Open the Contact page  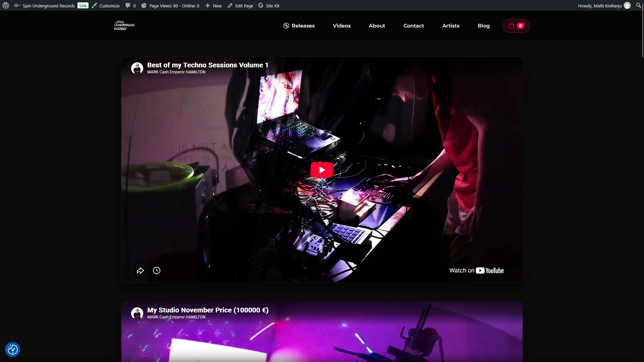click(414, 26)
